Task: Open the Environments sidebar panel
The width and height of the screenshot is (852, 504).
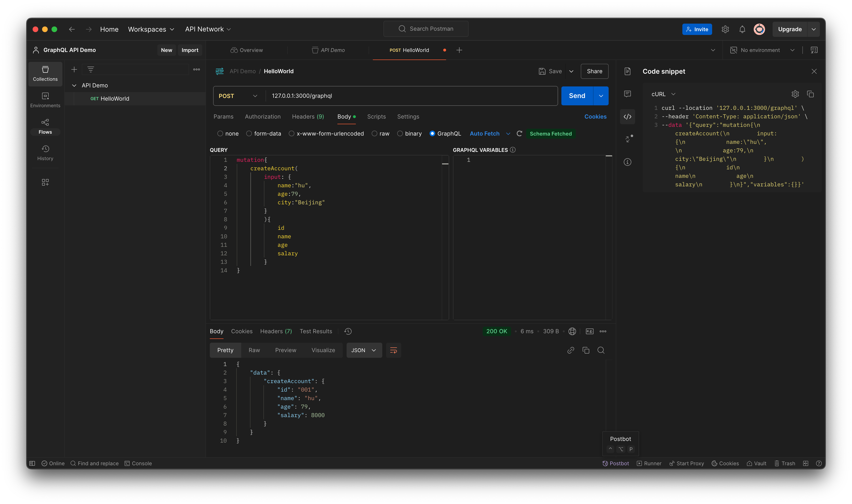Action: pyautogui.click(x=45, y=99)
